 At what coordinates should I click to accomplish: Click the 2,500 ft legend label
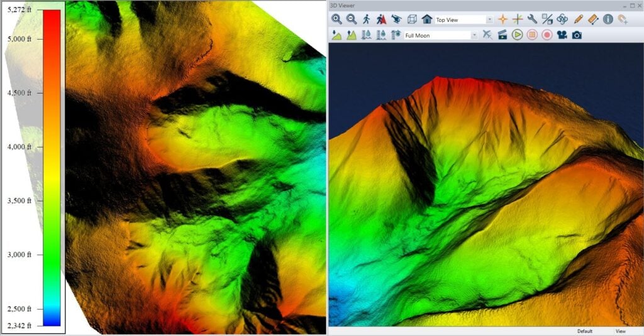[19, 308]
